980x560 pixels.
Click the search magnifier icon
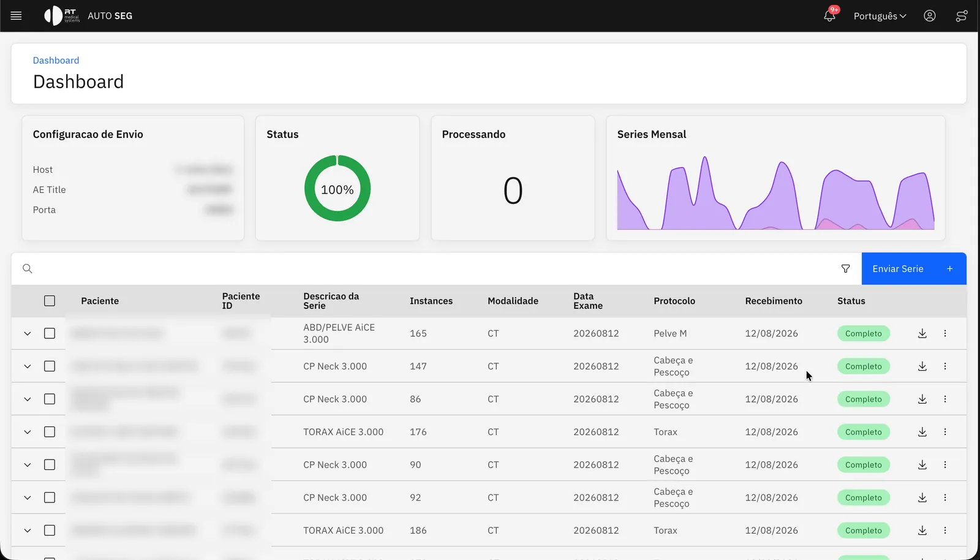click(x=28, y=268)
